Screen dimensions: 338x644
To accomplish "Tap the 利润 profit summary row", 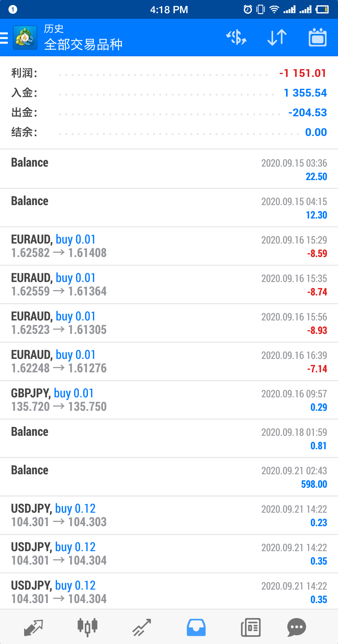I will tap(169, 73).
